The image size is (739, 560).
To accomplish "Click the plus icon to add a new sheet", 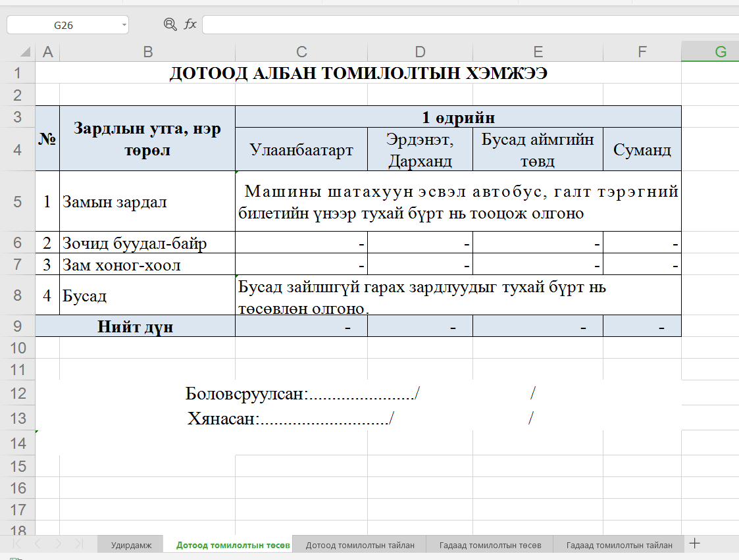I will (694, 544).
